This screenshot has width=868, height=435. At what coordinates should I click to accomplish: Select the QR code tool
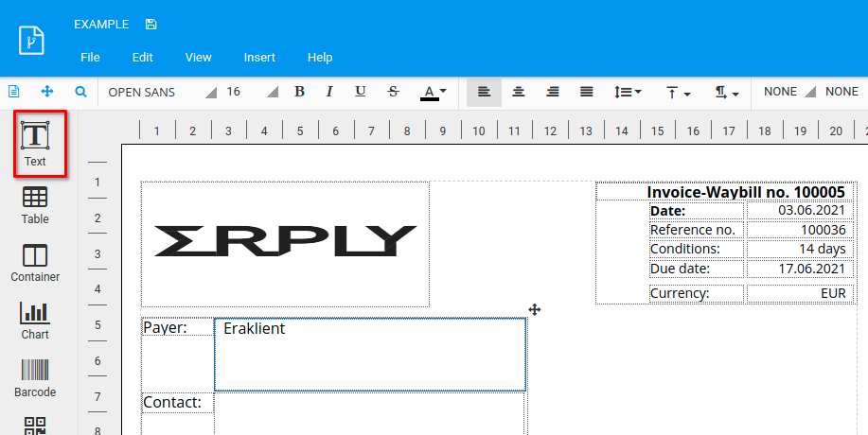(35, 426)
